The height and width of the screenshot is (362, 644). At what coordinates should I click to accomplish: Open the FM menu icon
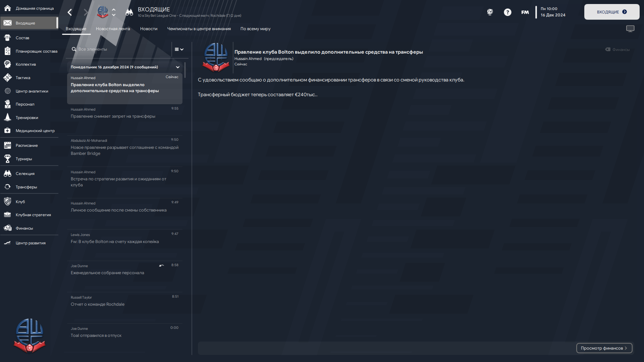525,12
